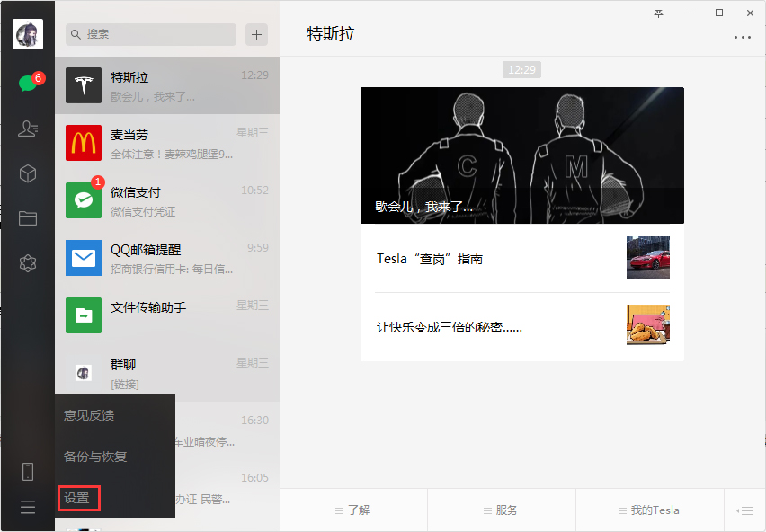Open the Chats sidebar icon with unread badge
The width and height of the screenshot is (766, 532).
click(27, 81)
